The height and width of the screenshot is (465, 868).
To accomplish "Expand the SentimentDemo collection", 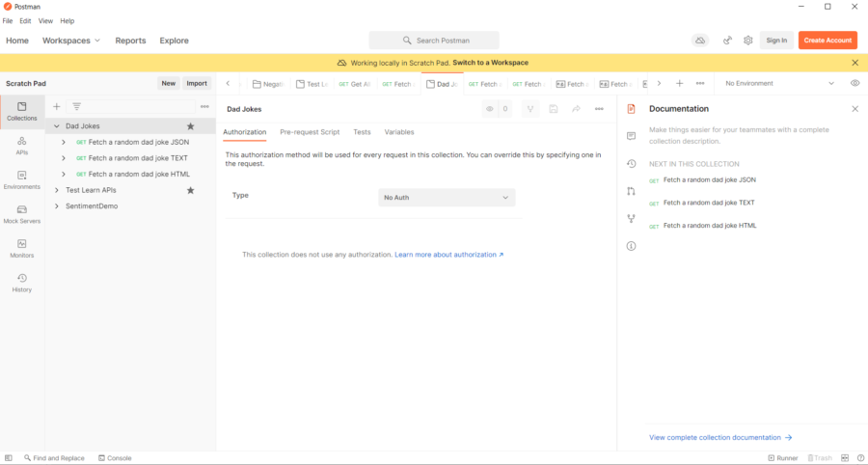I will tap(57, 206).
